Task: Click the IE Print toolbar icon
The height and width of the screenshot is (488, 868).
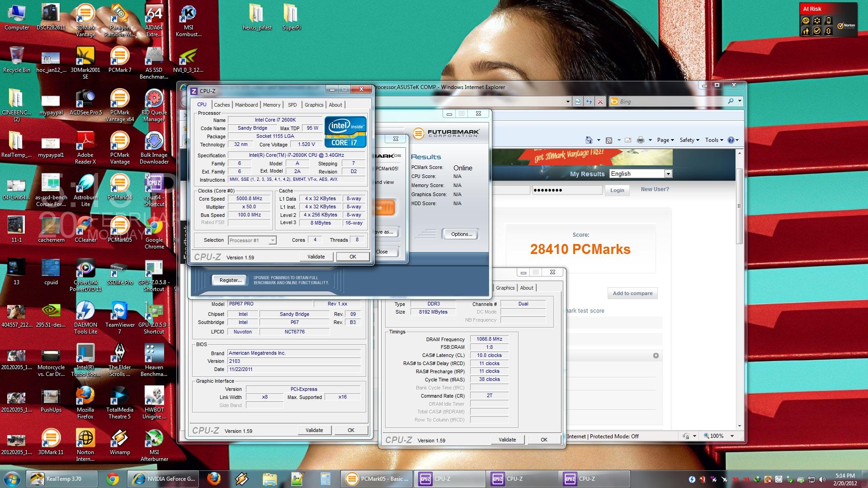Action: point(640,140)
